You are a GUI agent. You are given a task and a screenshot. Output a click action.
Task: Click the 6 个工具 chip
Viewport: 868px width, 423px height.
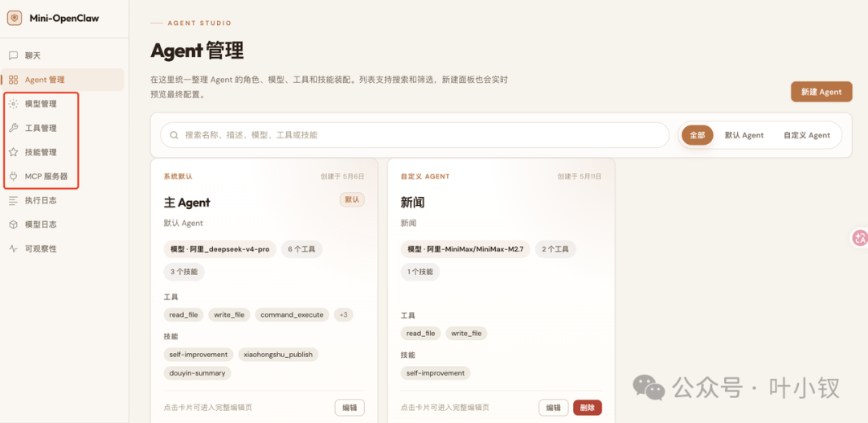[301, 249]
